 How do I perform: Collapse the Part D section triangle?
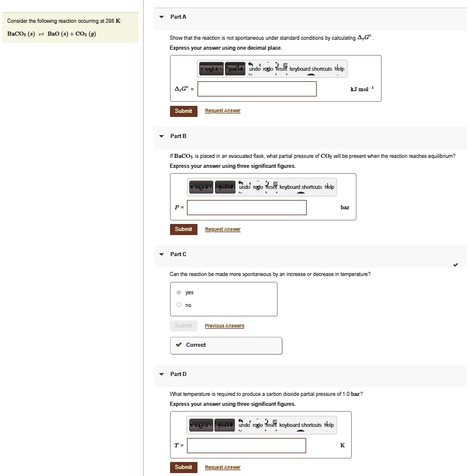point(162,374)
